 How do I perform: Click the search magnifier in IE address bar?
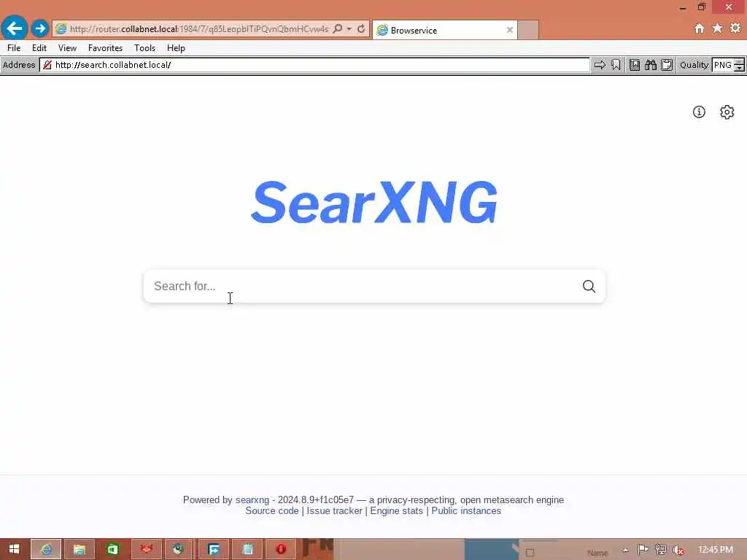pyautogui.click(x=337, y=29)
